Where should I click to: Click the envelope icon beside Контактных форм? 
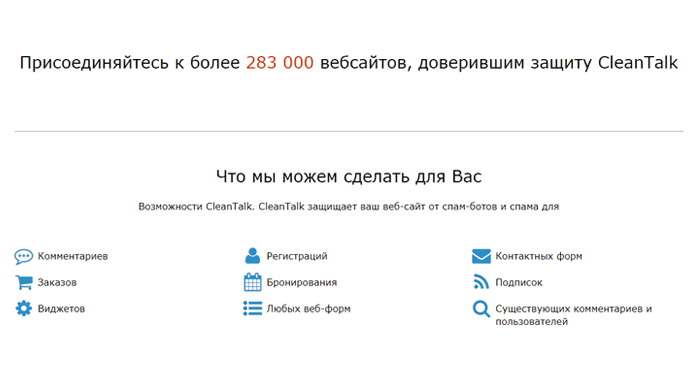[x=481, y=257]
